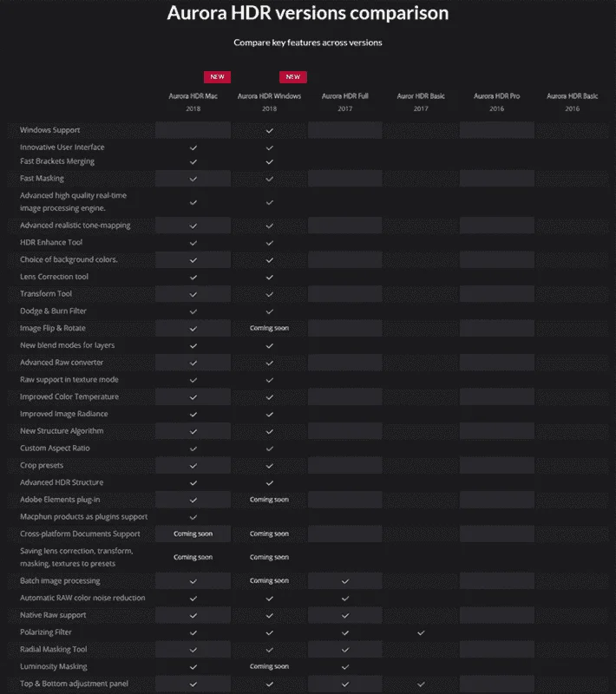Click Dodge & Burn Filter checkmark under Mac 2018

coord(193,311)
